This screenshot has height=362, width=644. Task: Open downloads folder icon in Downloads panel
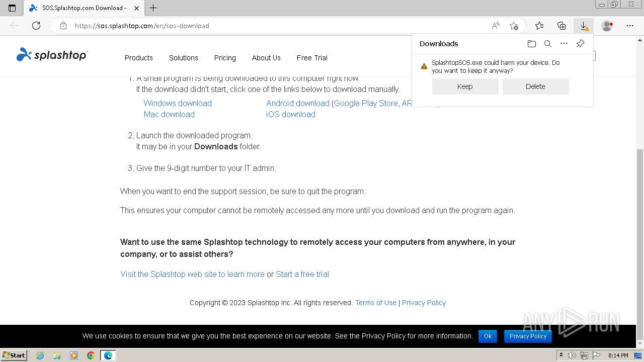pyautogui.click(x=532, y=44)
